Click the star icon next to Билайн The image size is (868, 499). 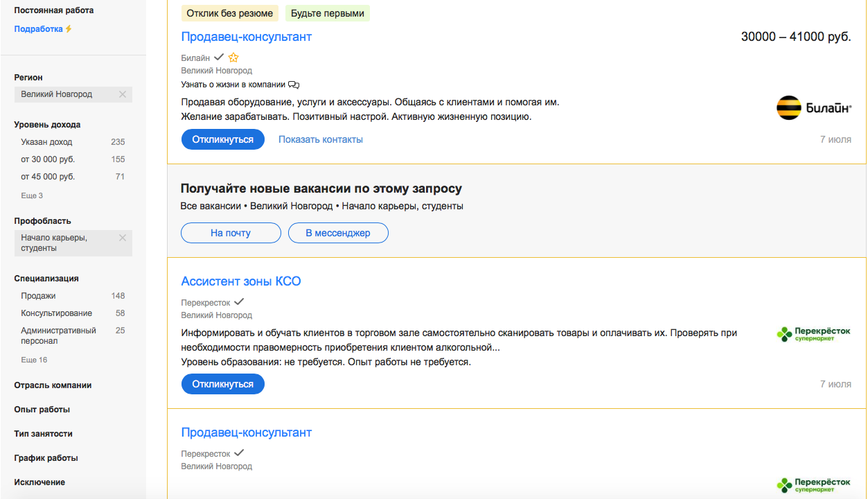[x=233, y=58]
